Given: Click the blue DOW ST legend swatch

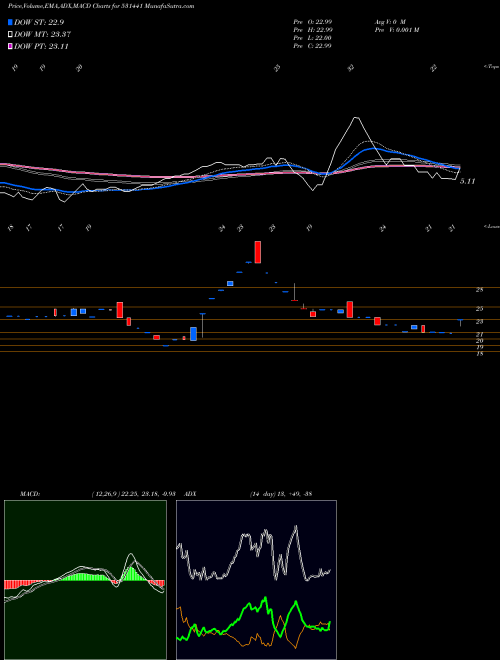Looking at the screenshot, I should [10, 22].
